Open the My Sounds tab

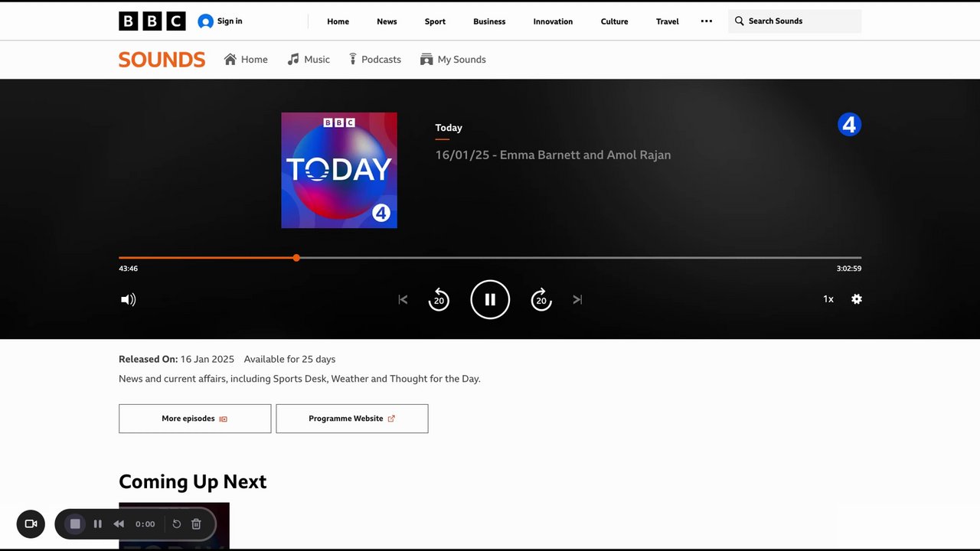[x=453, y=60]
